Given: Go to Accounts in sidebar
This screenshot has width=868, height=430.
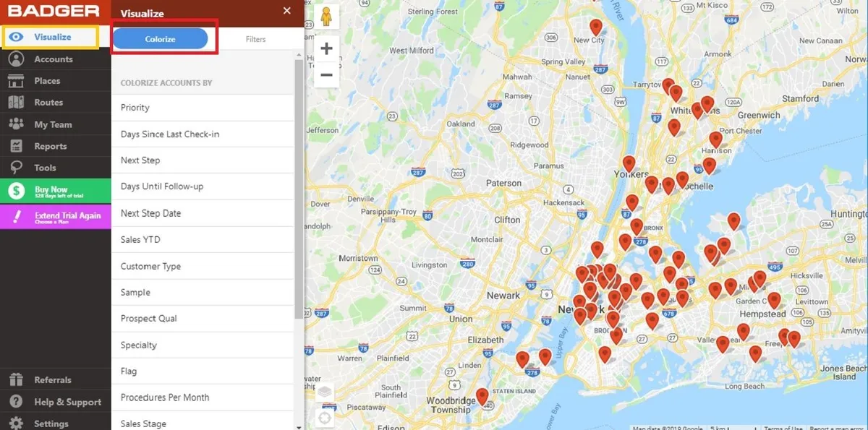Looking at the screenshot, I should point(54,59).
